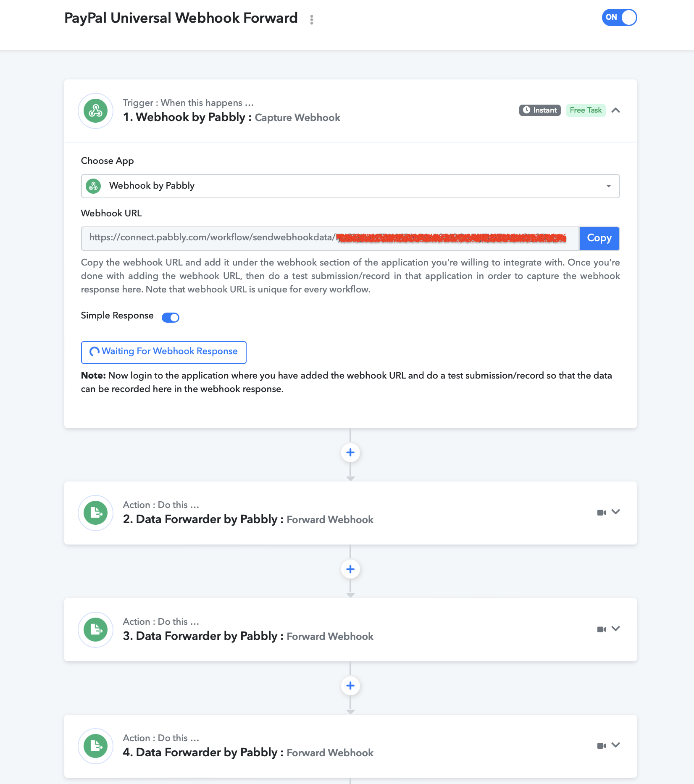
Task: Open the video tutorial for step 4
Action: [601, 746]
